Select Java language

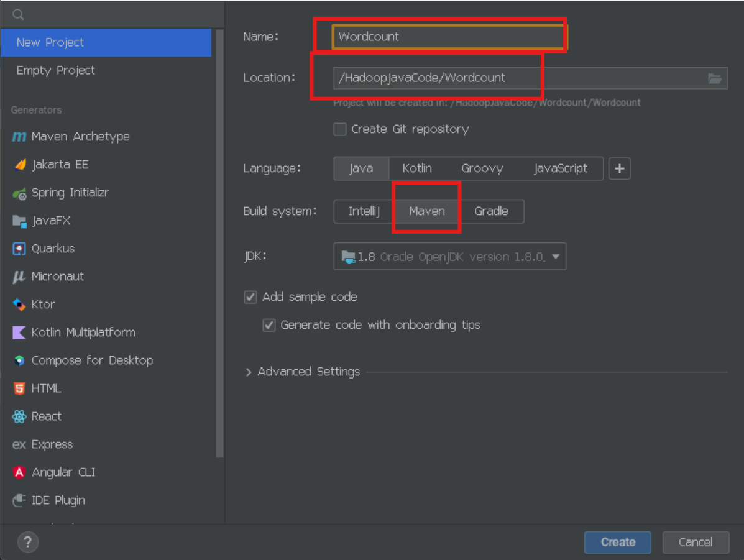361,168
